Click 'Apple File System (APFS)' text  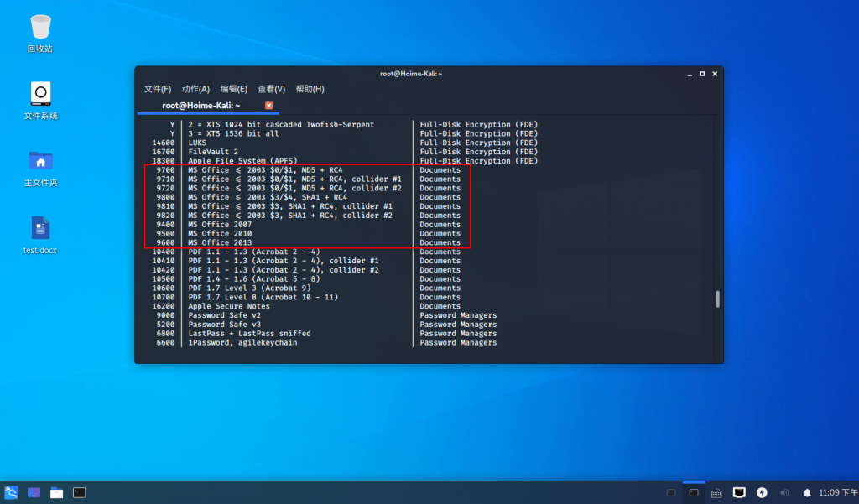(x=242, y=161)
